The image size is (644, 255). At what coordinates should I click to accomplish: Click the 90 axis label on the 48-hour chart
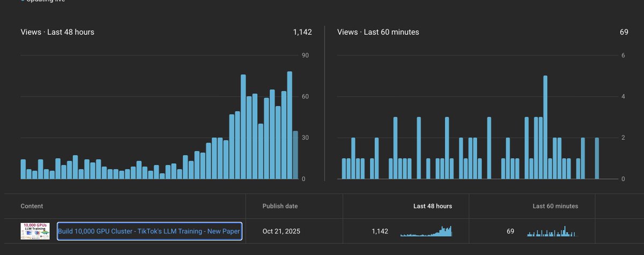pos(305,56)
